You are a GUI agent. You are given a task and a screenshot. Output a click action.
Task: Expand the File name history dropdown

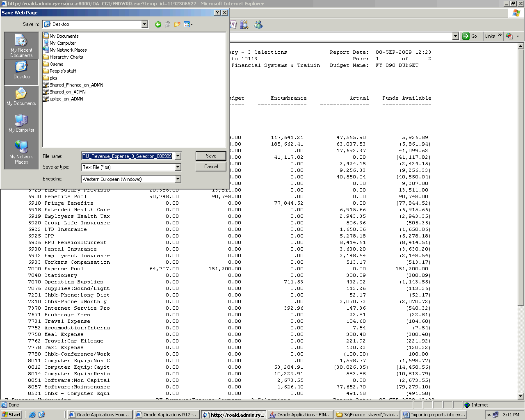point(178,156)
